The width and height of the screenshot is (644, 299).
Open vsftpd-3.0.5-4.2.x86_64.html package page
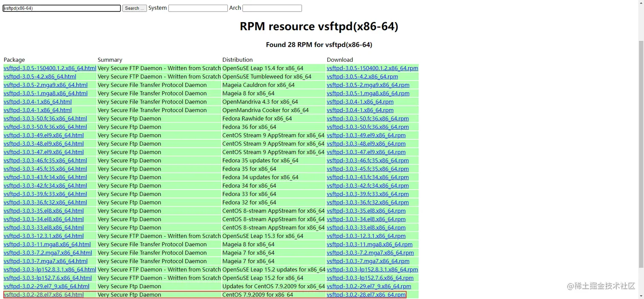pos(40,77)
